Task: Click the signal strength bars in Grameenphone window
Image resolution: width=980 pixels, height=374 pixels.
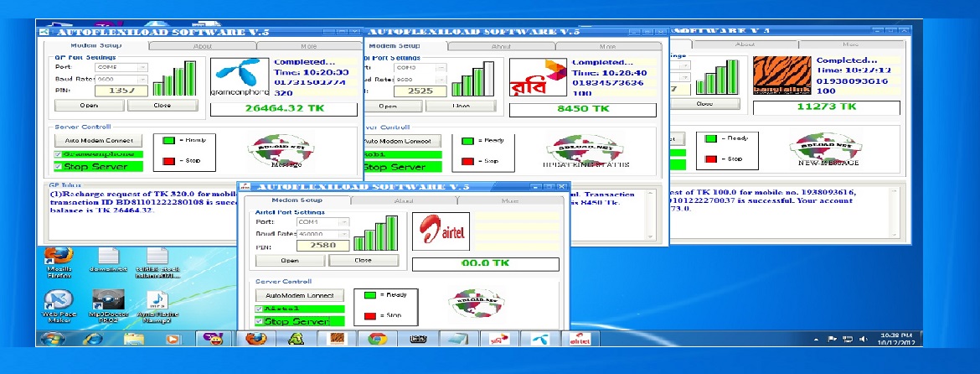Action: (x=174, y=78)
